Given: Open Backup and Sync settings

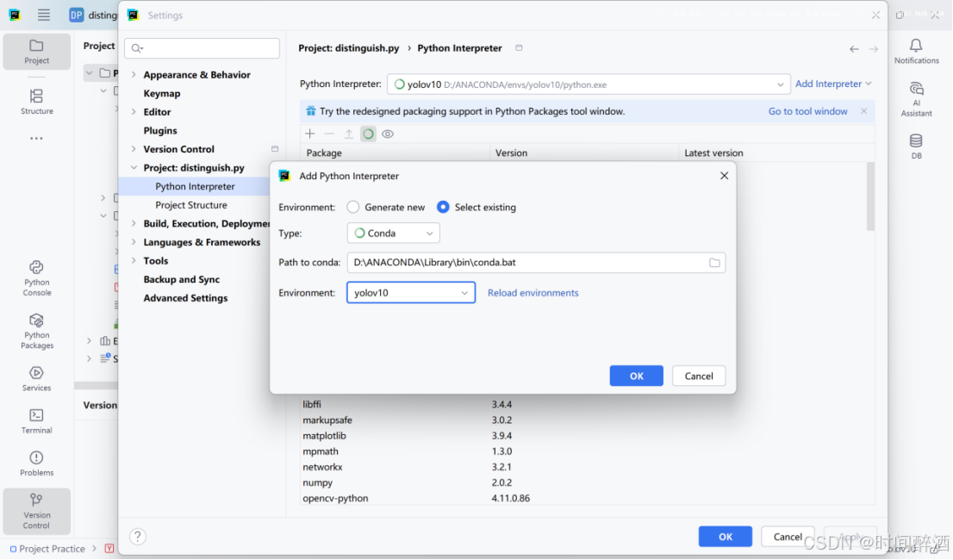Looking at the screenshot, I should [181, 279].
